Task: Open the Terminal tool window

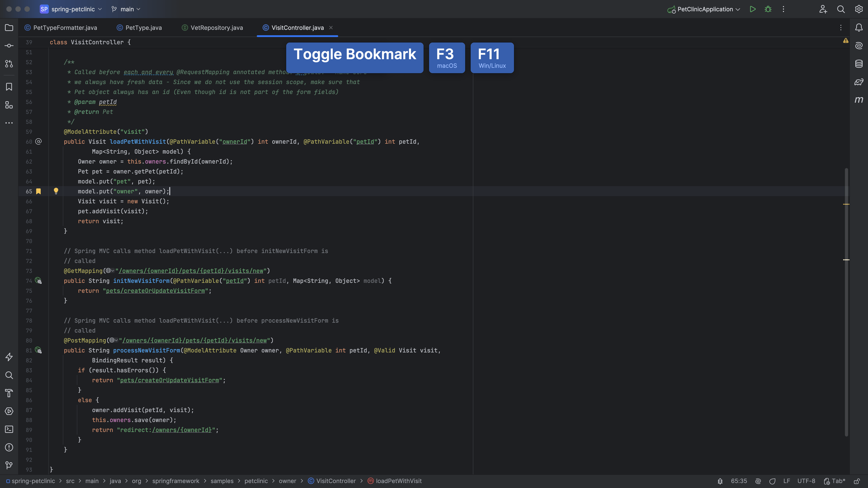Action: (9, 429)
